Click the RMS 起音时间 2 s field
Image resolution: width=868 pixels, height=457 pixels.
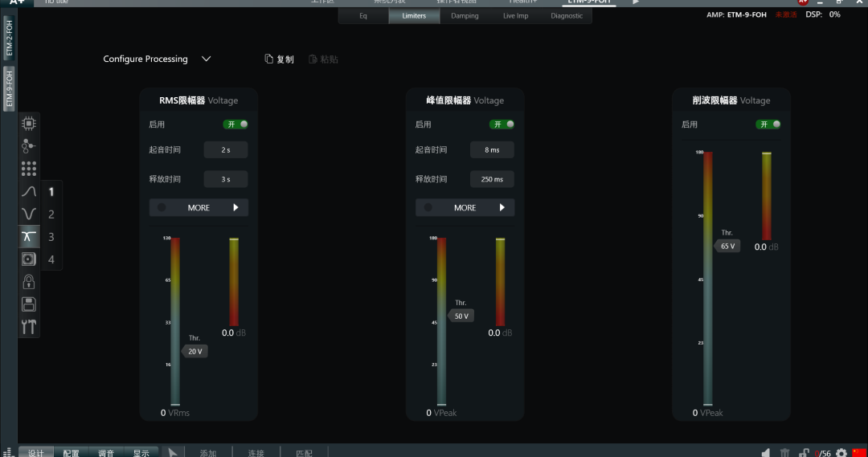(x=226, y=150)
